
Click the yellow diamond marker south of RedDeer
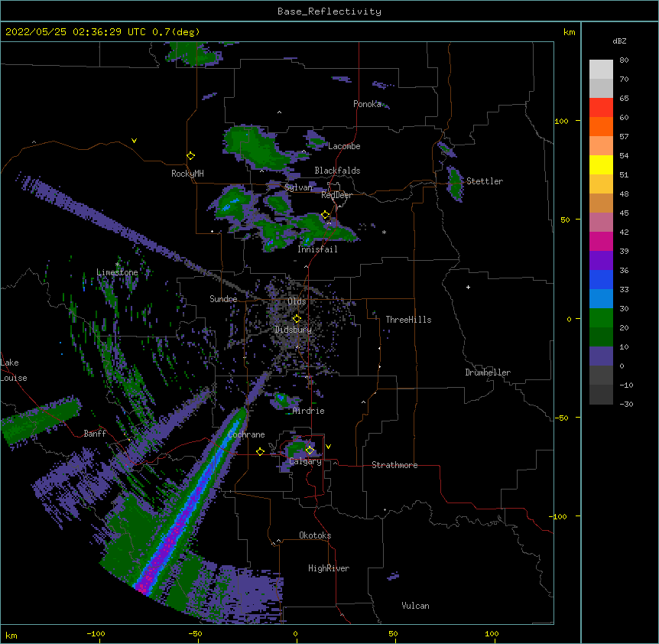(325, 215)
